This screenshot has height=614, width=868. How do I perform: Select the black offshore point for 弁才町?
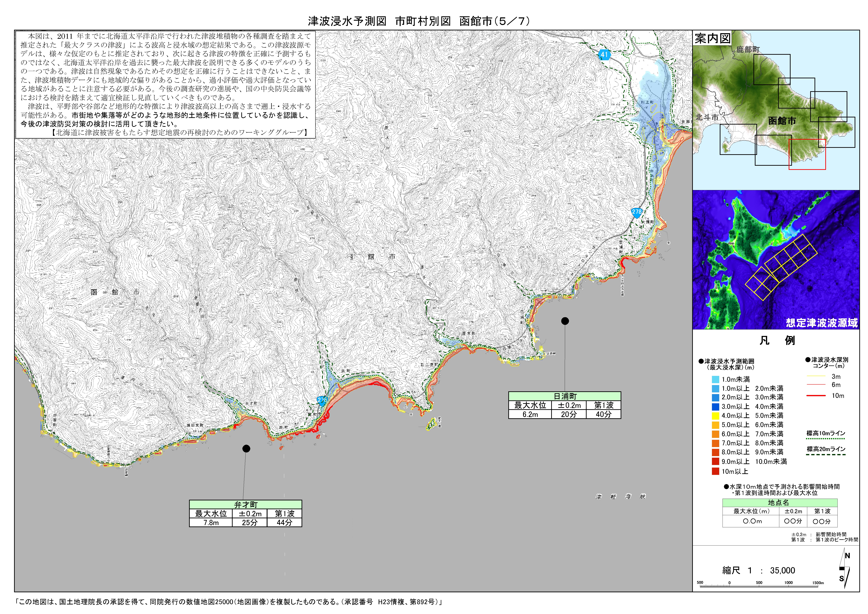point(246,448)
